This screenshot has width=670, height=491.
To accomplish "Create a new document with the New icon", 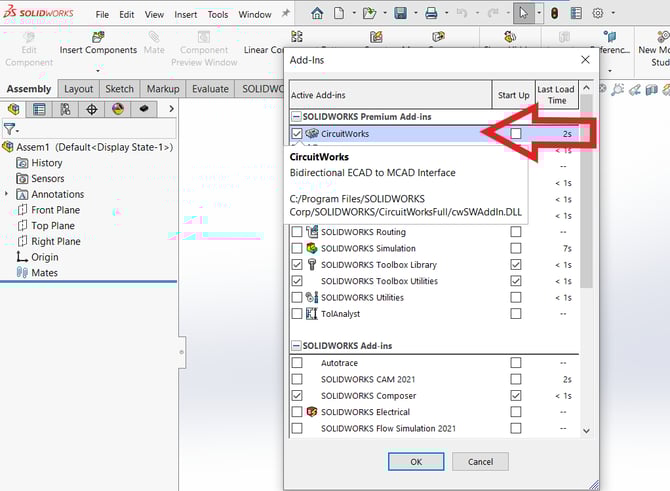I will tap(339, 13).
